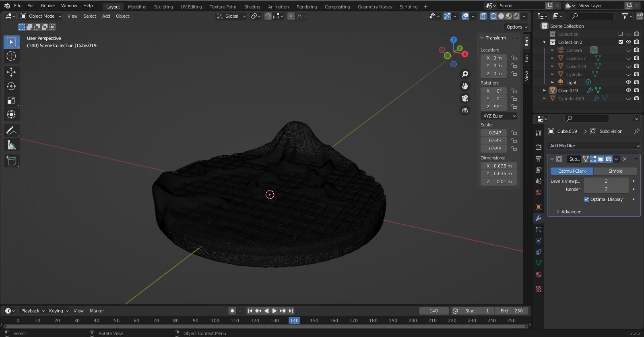
Task: Open the Material properties tab
Action: [x=539, y=275]
